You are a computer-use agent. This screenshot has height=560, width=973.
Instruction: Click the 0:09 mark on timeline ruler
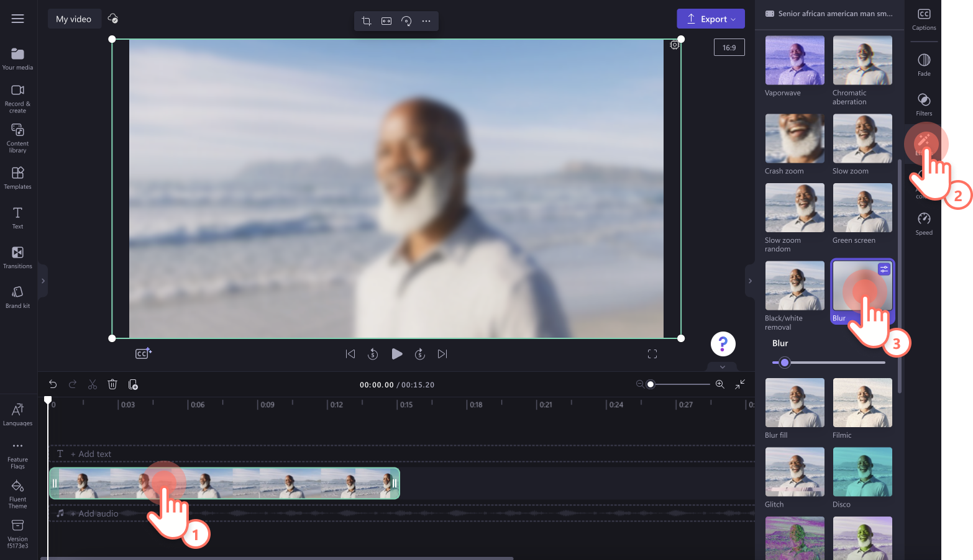(x=267, y=405)
